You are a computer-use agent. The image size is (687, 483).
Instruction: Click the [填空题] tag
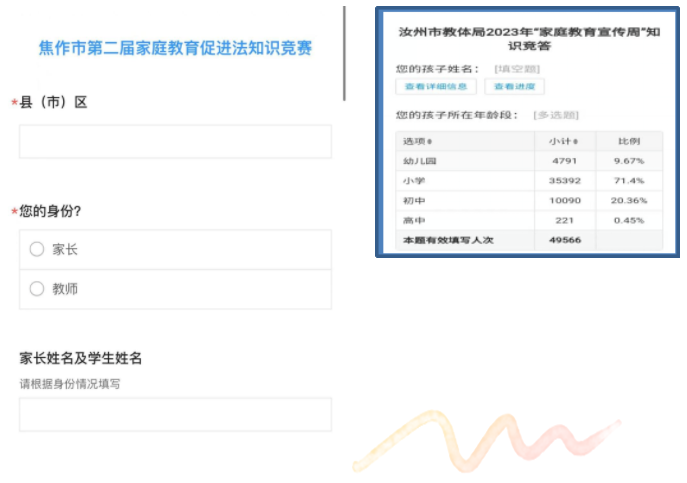coord(517,69)
